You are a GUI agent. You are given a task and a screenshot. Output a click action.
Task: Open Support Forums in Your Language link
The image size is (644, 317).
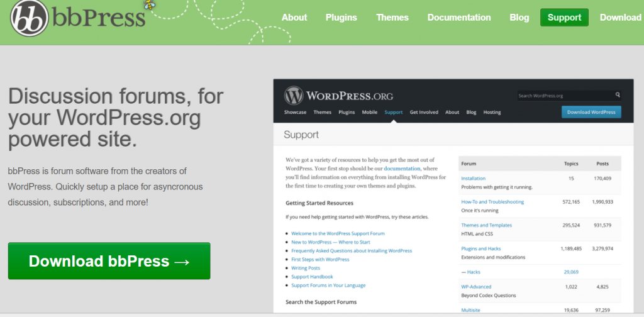tap(328, 286)
